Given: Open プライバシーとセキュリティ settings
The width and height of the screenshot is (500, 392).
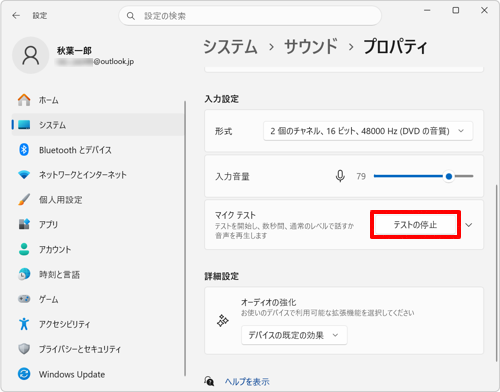Looking at the screenshot, I should tap(98, 349).
